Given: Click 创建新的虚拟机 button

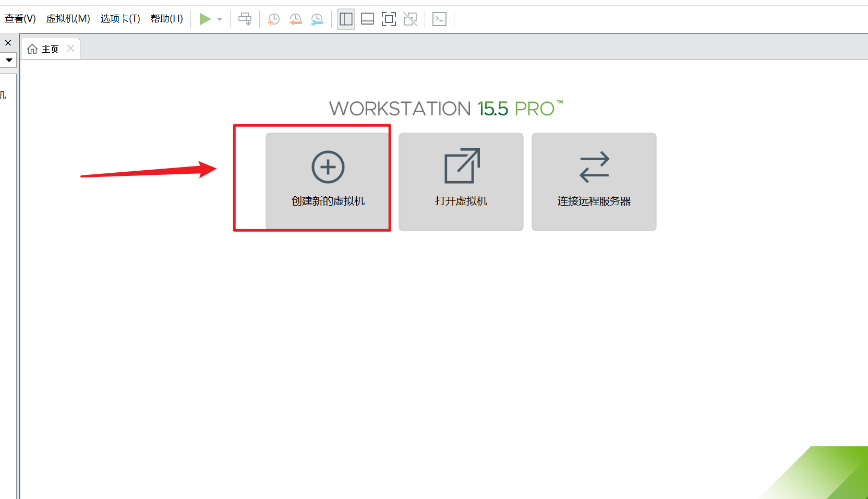Looking at the screenshot, I should [328, 181].
